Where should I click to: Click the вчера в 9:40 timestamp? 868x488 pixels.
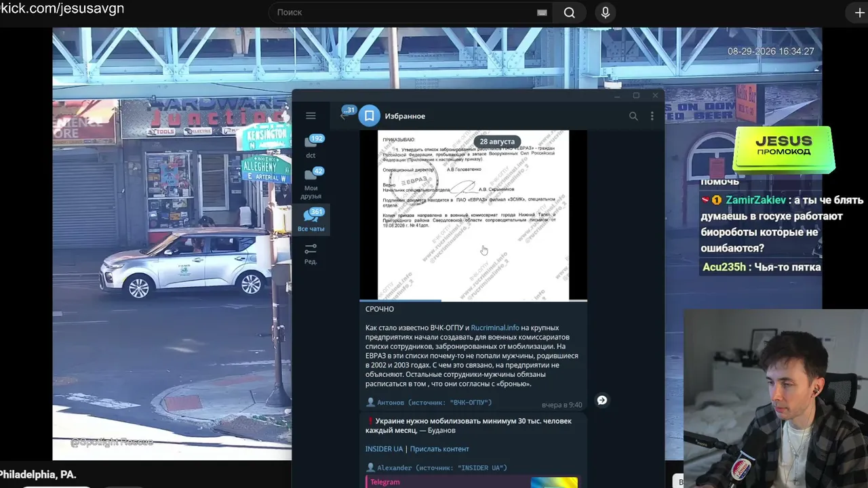[561, 405]
